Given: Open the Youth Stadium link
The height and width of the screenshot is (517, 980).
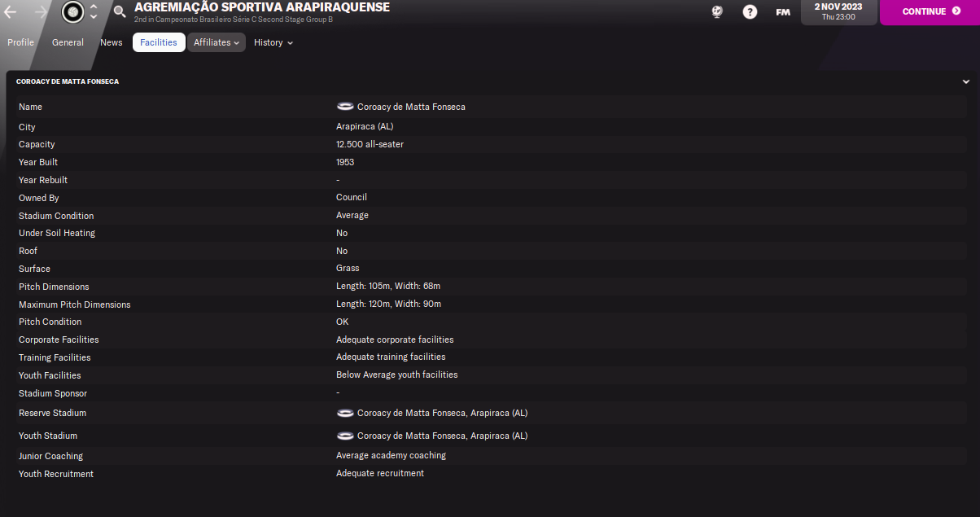Looking at the screenshot, I should [x=442, y=436].
